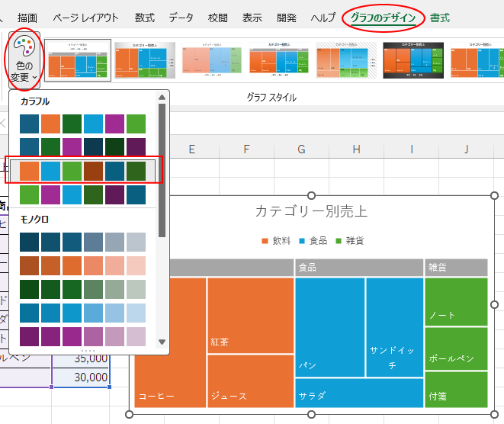Open the 表示 ribbon tab
The image size is (504, 424).
click(x=252, y=18)
